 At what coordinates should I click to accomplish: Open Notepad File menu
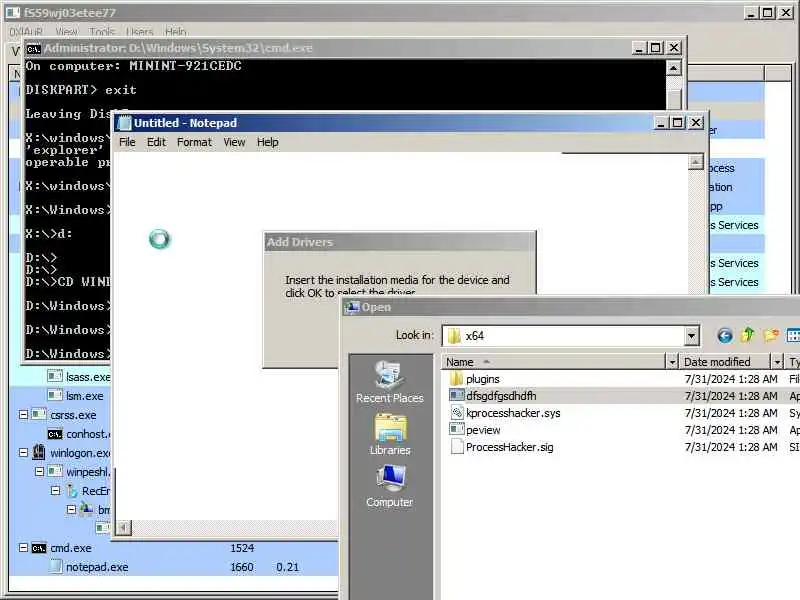pos(127,142)
